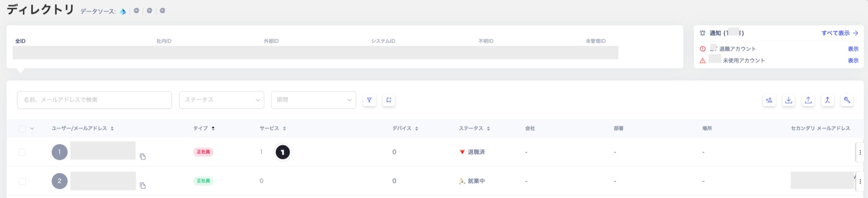Switch to the 不明ID tab
868x198 pixels.
(486, 41)
